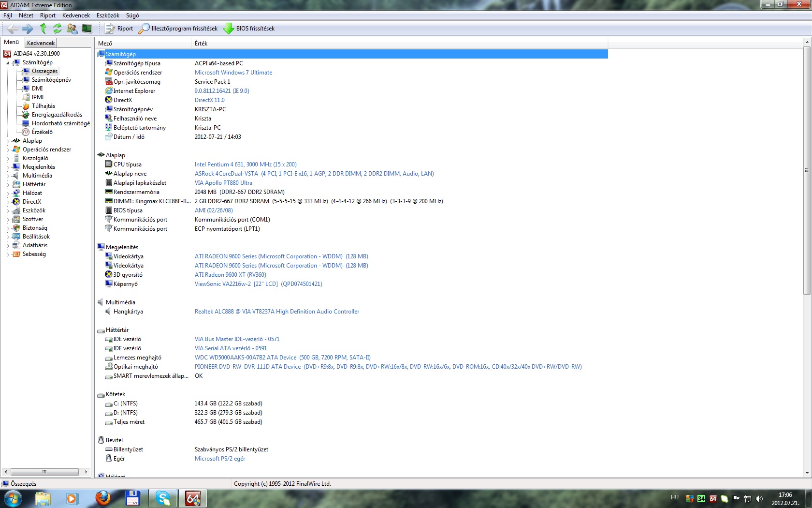812x508 pixels.
Task: Select the Számítógép header row in the list
Action: tap(352, 54)
